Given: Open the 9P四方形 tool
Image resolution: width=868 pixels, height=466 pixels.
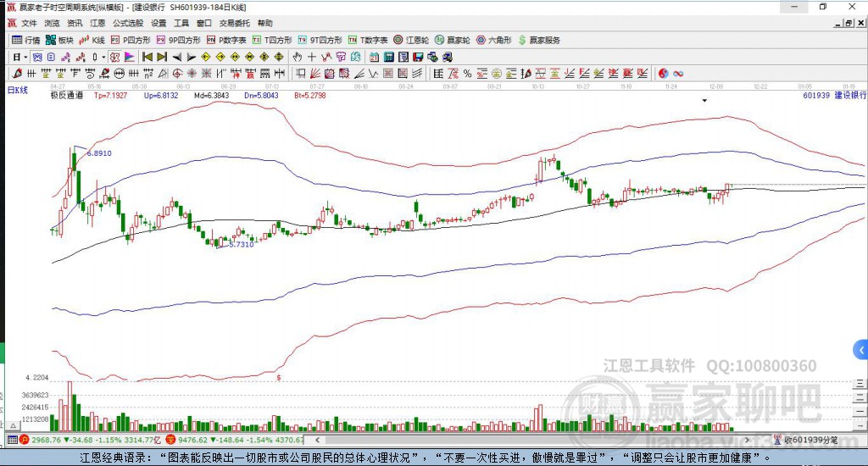Looking at the screenshot, I should (x=178, y=40).
